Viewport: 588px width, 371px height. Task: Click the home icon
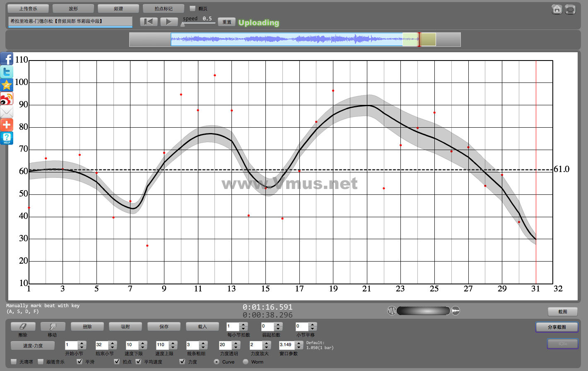(557, 9)
